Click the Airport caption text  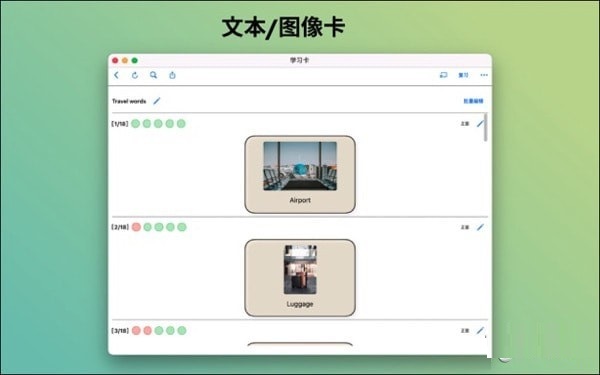(x=300, y=200)
